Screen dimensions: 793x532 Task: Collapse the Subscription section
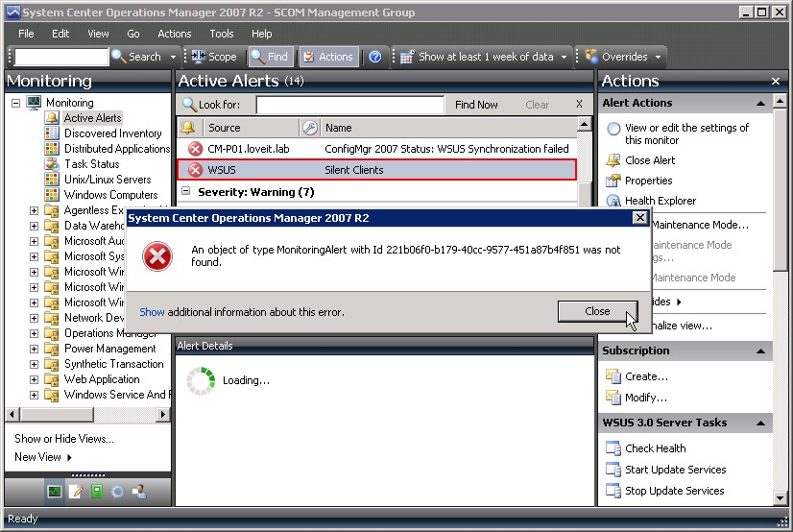pyautogui.click(x=760, y=351)
